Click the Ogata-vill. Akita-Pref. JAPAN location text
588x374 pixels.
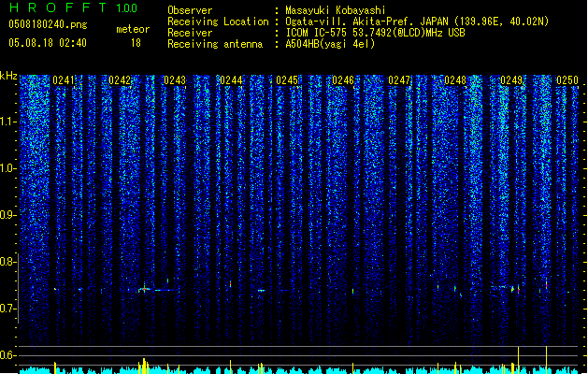(417, 22)
